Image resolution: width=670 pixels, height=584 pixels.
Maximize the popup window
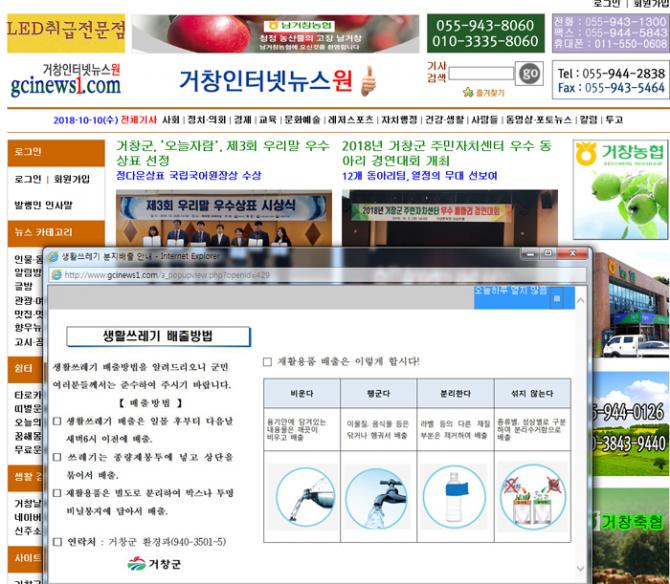[548, 254]
